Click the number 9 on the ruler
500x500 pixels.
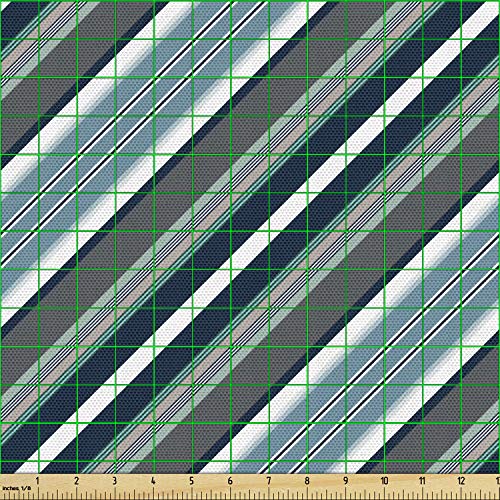(x=346, y=481)
